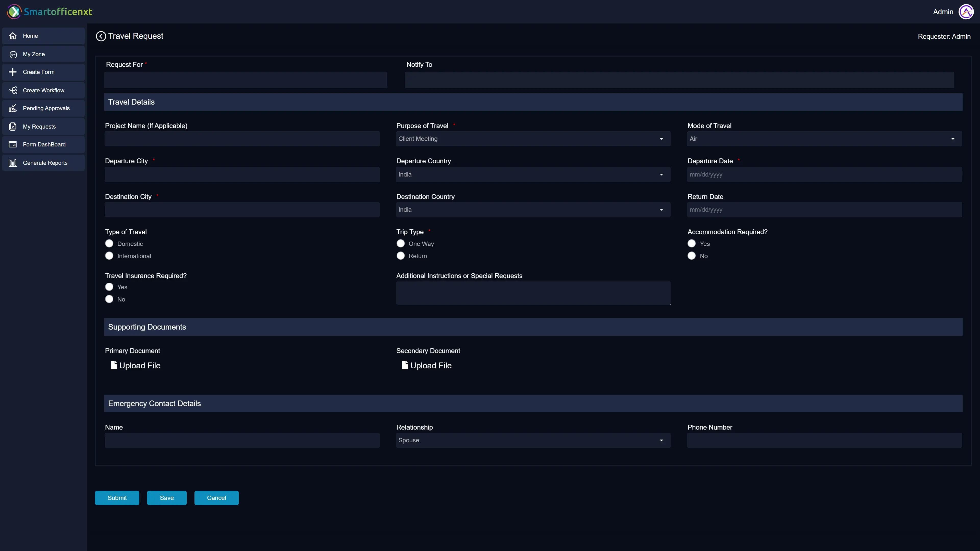Image resolution: width=980 pixels, height=551 pixels.
Task: Choose One Way trip type
Action: click(401, 243)
